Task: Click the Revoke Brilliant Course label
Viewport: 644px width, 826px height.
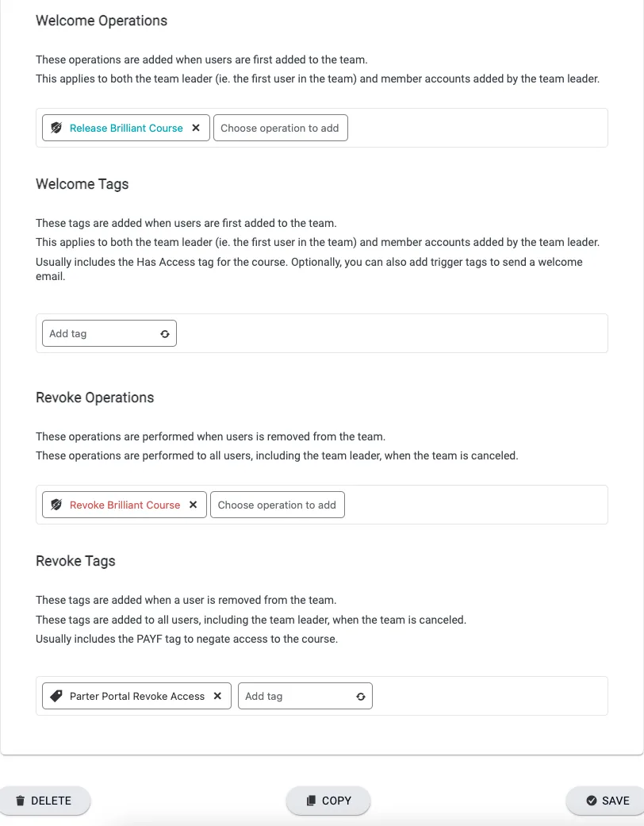Action: point(125,505)
